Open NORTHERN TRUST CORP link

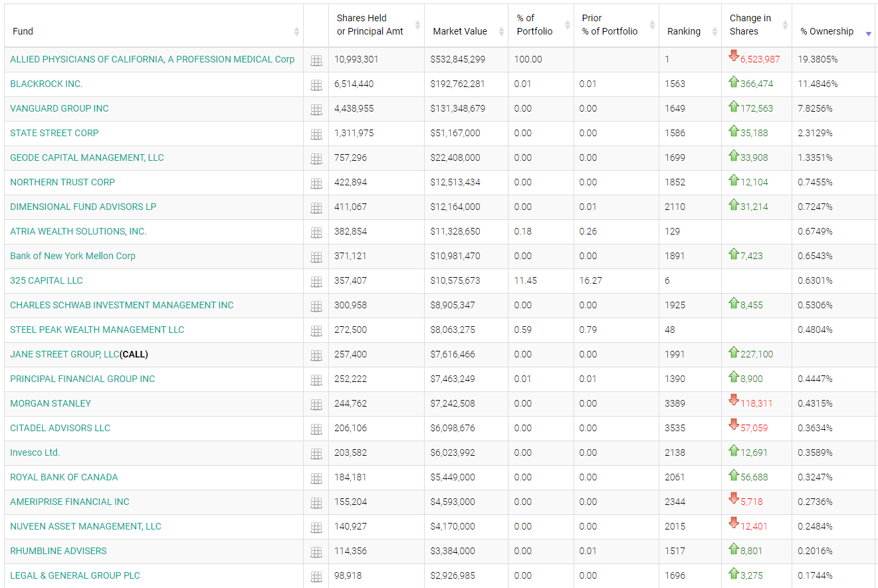(x=62, y=182)
